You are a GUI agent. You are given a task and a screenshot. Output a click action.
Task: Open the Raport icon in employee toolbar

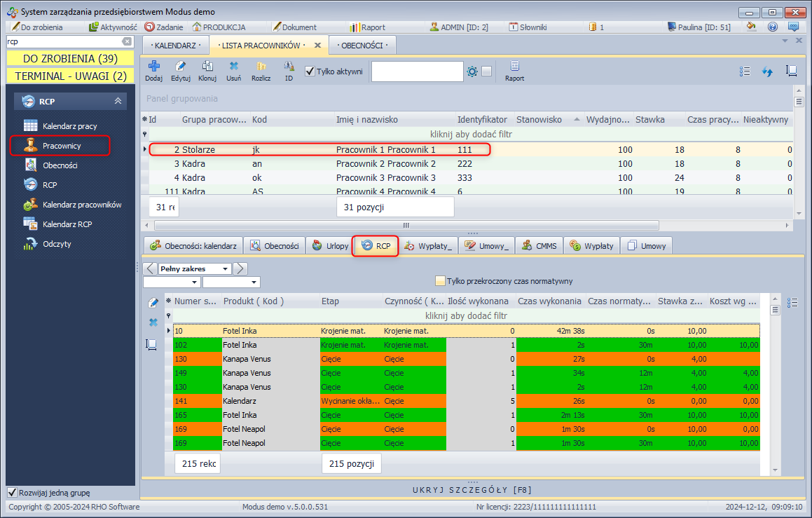coord(514,70)
